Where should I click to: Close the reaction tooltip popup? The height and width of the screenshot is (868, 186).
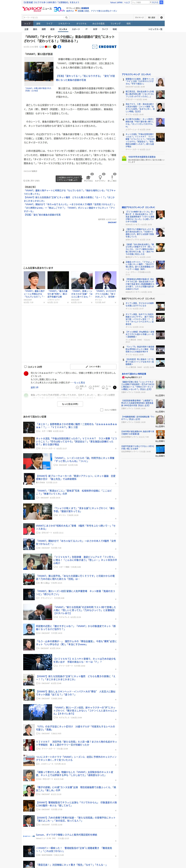click(x=80, y=177)
